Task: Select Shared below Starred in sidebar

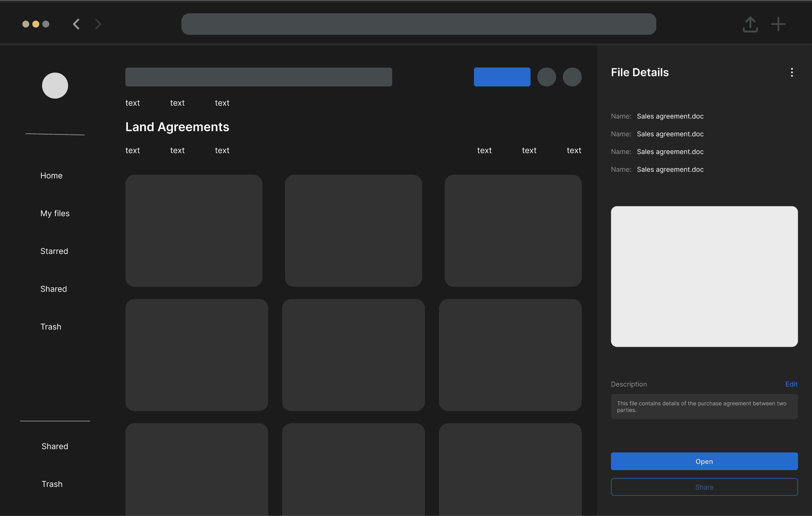Action: [54, 289]
